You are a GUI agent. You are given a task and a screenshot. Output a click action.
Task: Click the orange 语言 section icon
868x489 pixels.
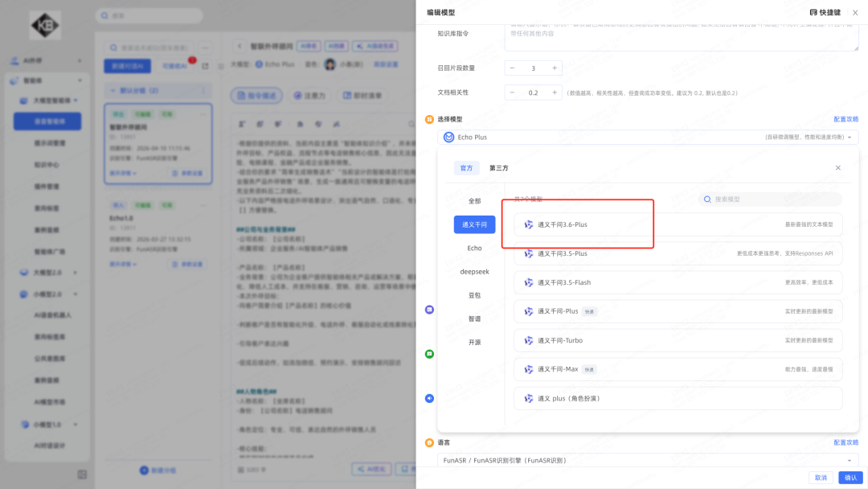tap(429, 442)
